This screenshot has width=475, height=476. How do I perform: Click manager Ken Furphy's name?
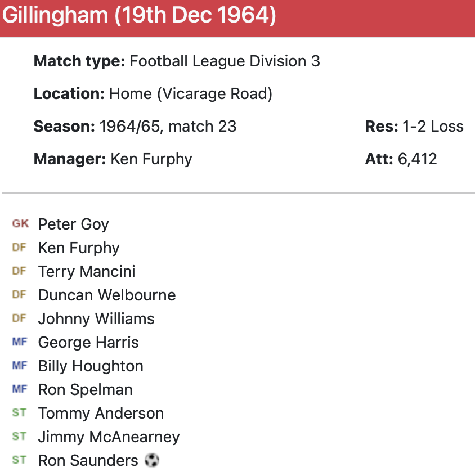click(151, 159)
